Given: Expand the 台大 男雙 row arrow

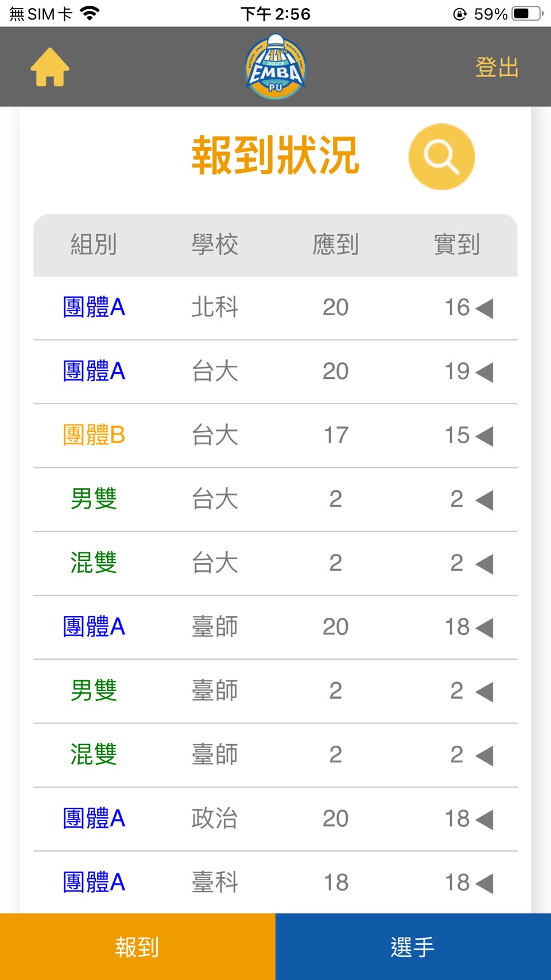Looking at the screenshot, I should coord(484,499).
